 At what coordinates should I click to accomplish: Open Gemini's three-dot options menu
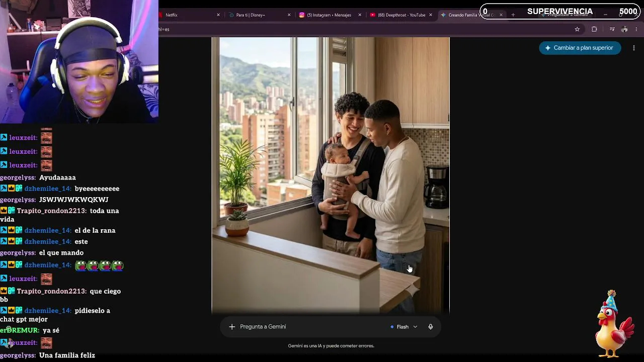(634, 48)
